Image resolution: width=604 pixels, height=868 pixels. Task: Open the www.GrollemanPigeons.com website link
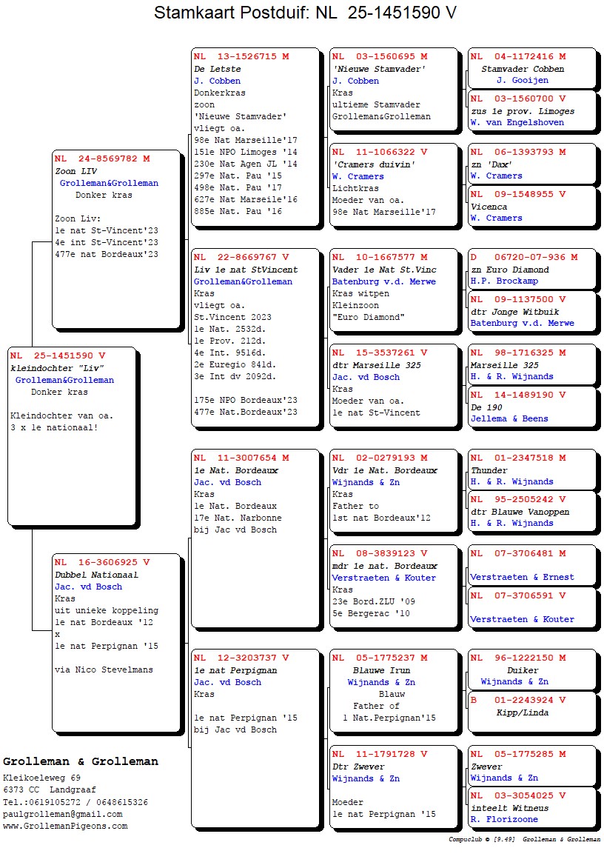65,826
